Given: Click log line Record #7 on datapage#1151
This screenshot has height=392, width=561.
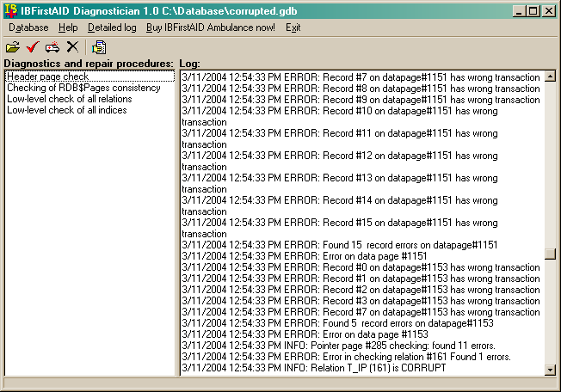Looking at the screenshot, I should coord(361,77).
